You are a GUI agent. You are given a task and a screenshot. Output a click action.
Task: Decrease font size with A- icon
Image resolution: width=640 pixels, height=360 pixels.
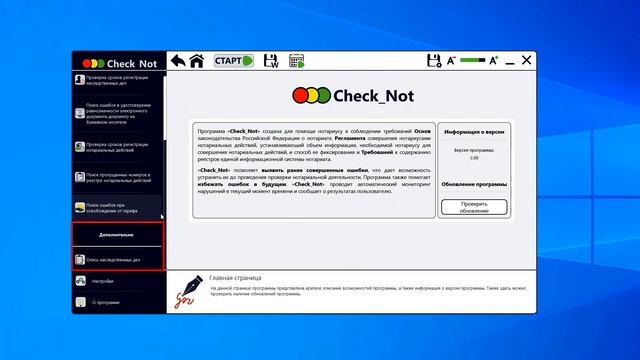pos(451,60)
